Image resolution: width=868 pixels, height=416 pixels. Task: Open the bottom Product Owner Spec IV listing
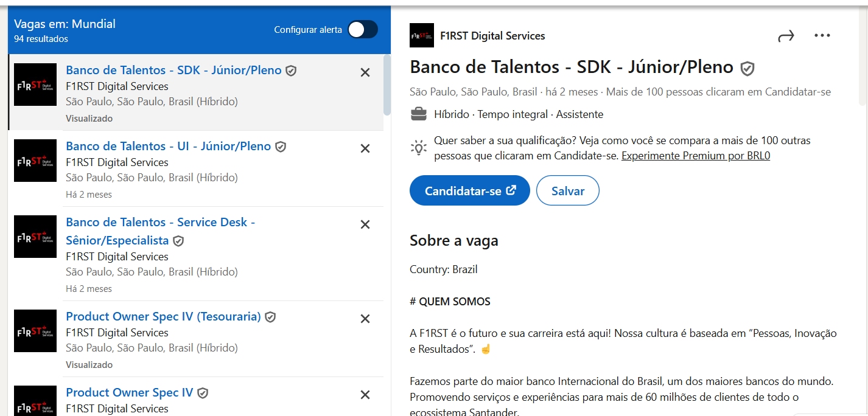[x=129, y=392]
